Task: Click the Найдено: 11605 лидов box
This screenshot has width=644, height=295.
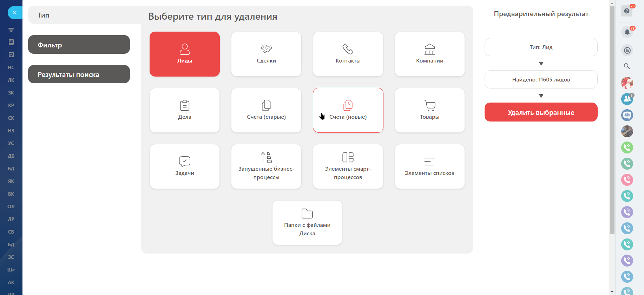Action: coord(541,79)
